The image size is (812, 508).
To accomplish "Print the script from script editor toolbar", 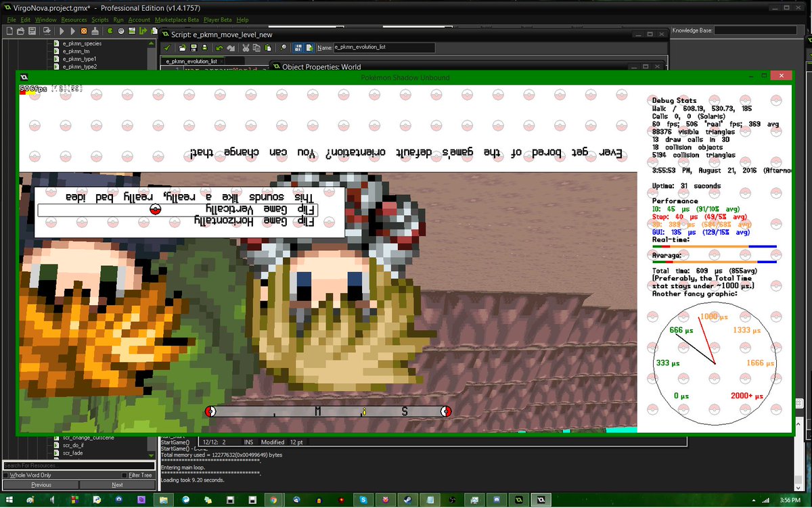I will tap(204, 48).
